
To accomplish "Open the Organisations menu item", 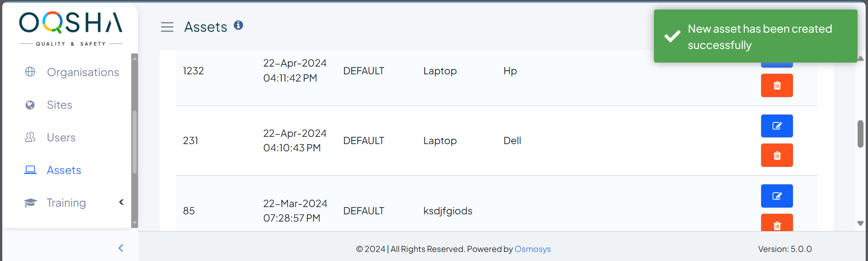I will [x=83, y=72].
